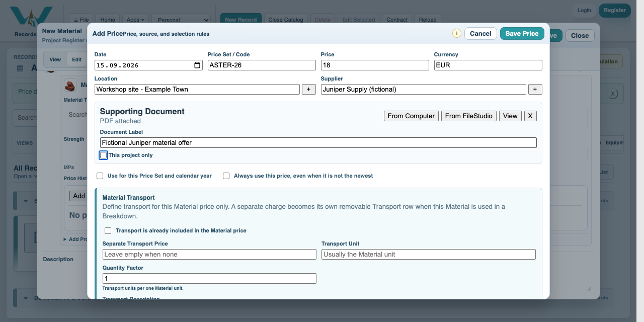644x322 pixels.
Task: Click the Login button
Action: coord(584,11)
